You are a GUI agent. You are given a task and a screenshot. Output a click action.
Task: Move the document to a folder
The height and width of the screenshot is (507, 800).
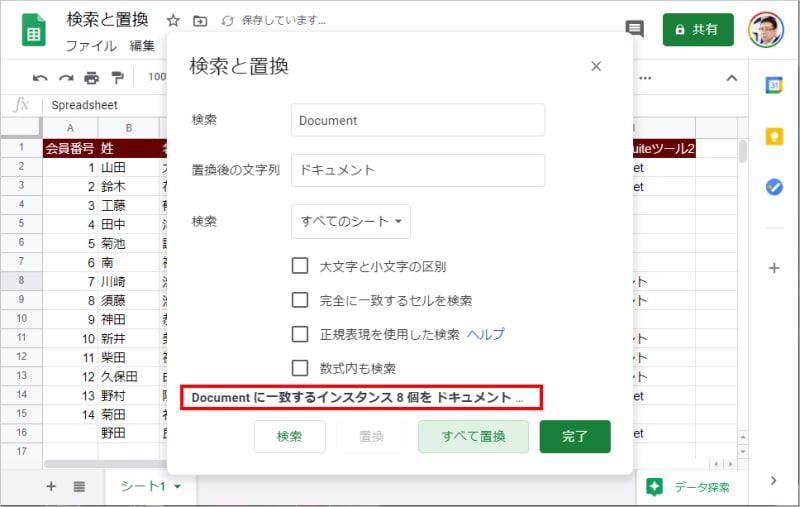200,20
